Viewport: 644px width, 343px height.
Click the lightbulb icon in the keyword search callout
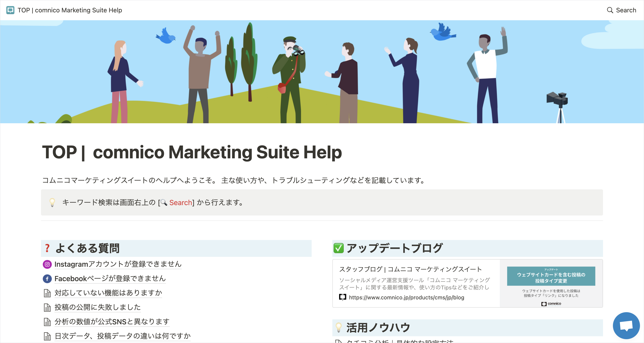point(52,202)
